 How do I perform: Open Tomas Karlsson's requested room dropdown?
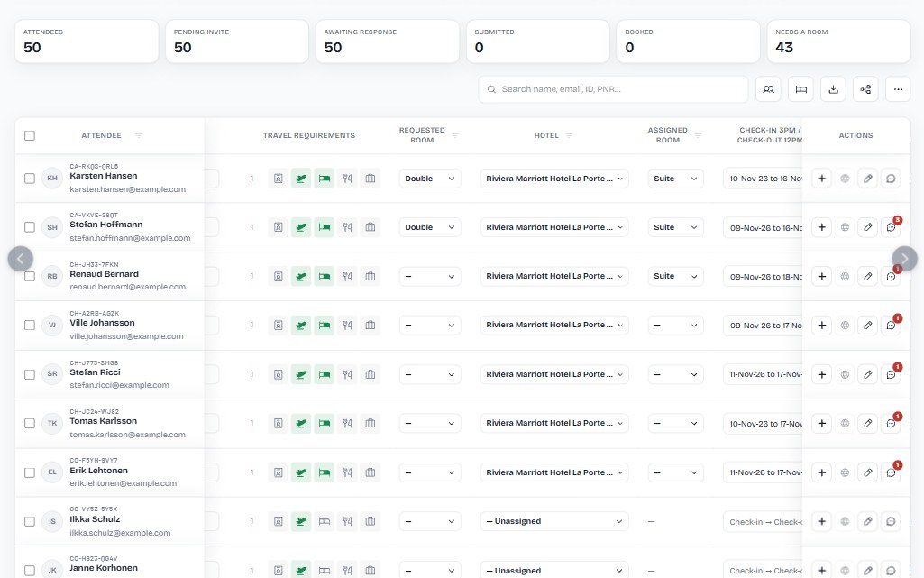click(x=430, y=424)
